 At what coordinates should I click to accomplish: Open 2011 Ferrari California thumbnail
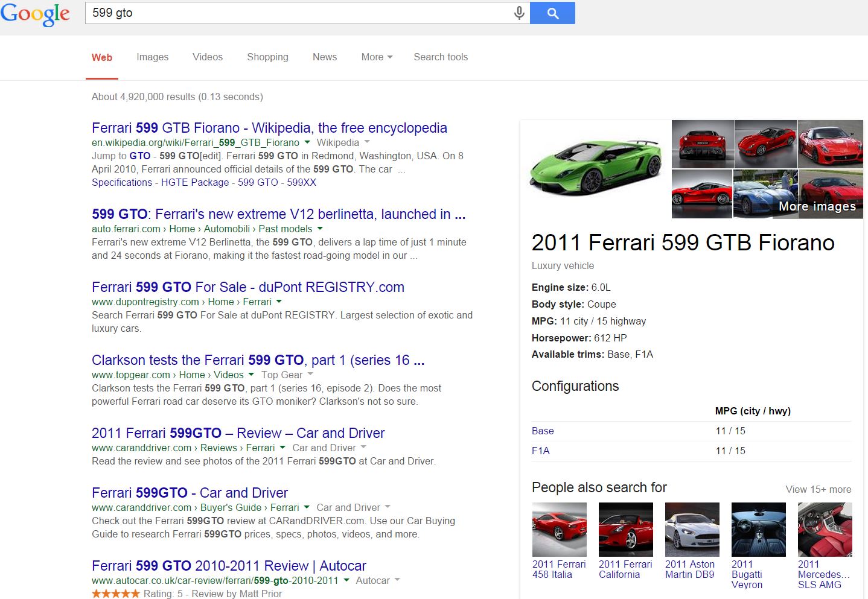pos(625,530)
